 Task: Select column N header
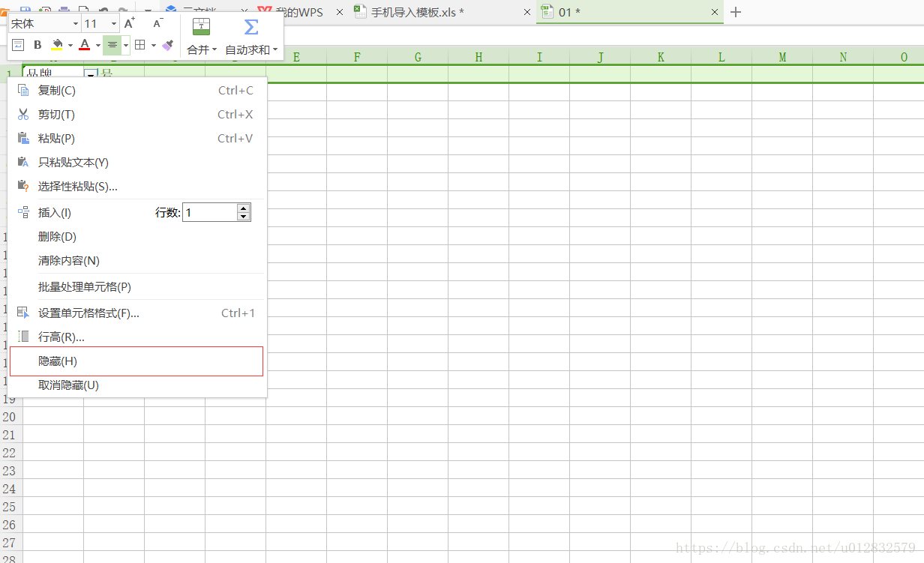(843, 57)
